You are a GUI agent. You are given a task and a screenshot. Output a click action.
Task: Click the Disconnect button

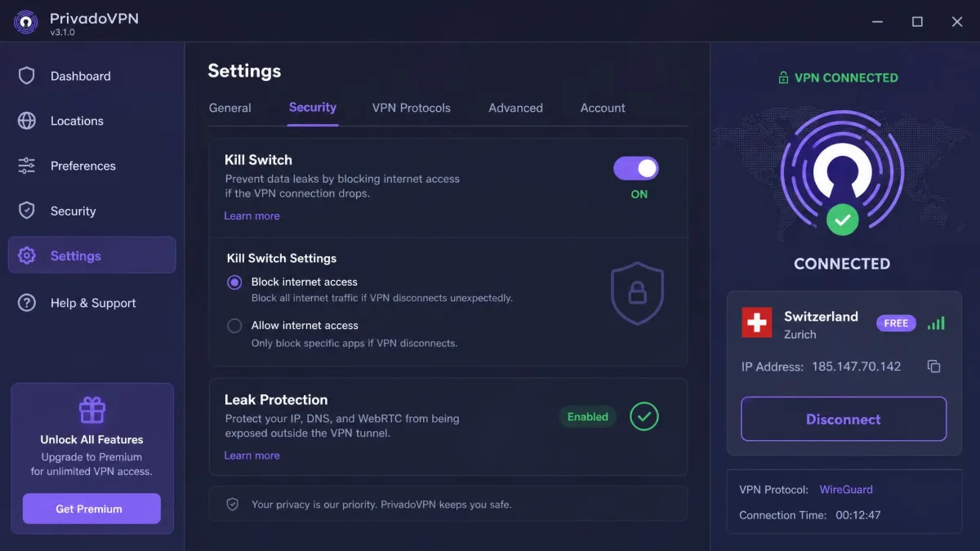pyautogui.click(x=844, y=419)
